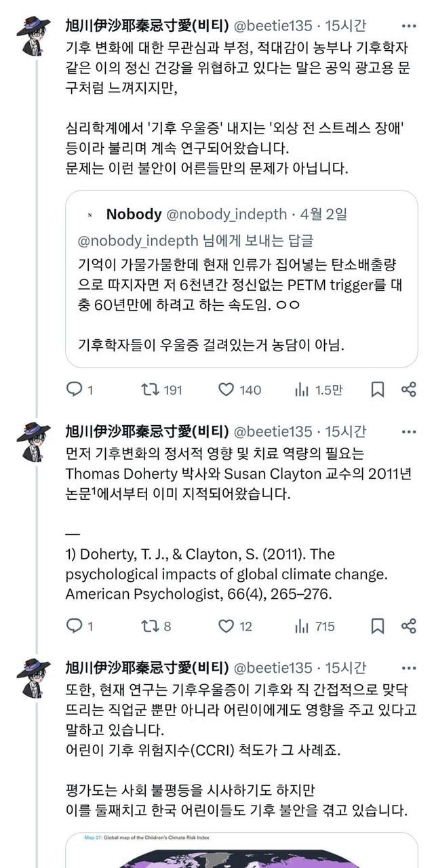This screenshot has height=868, width=434.
Task: Bookmark the Doherty citation tweet
Action: click(378, 626)
